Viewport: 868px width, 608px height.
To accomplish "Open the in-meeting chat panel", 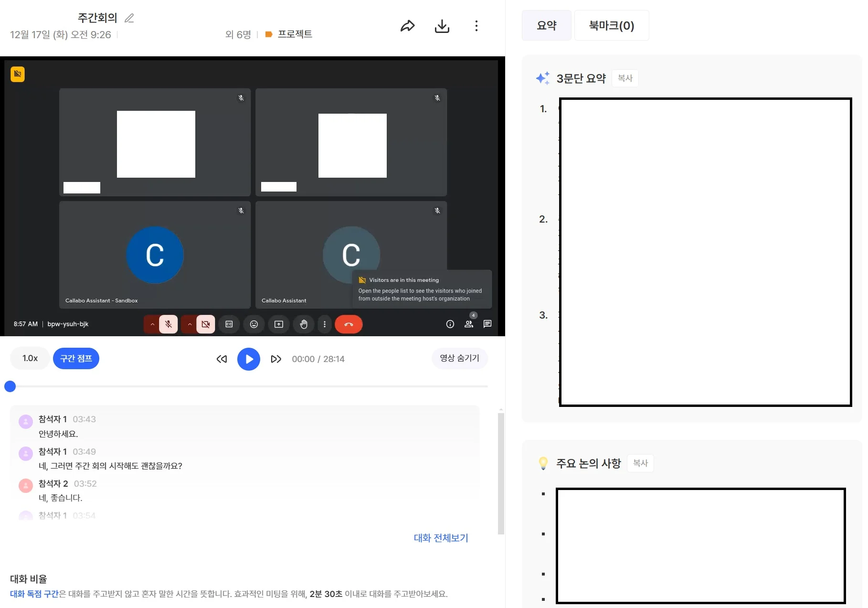I will (x=487, y=324).
